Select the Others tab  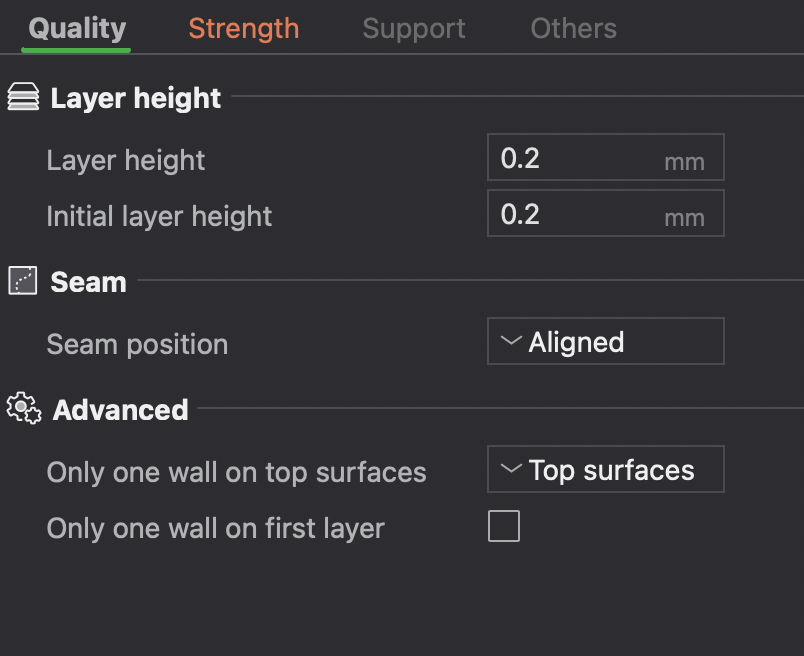573,28
